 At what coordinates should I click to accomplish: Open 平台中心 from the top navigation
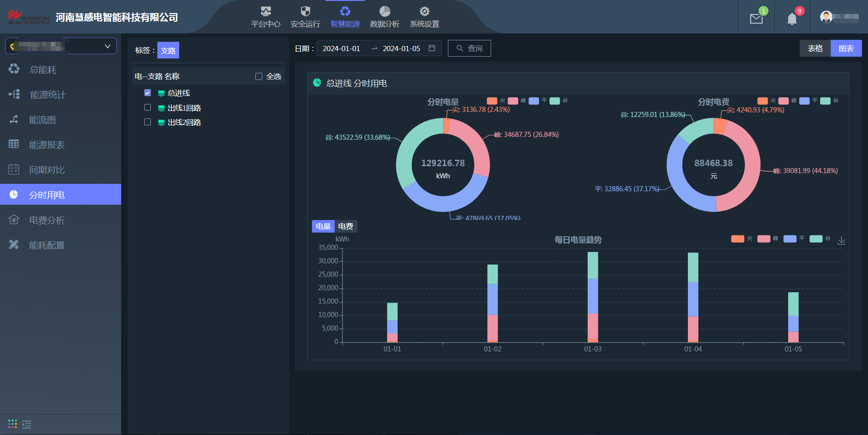[266, 17]
